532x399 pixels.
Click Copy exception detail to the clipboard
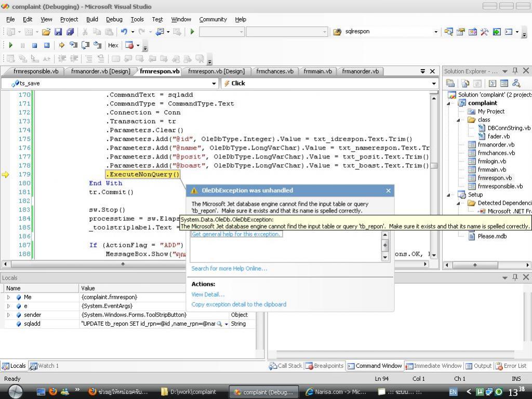tap(238, 304)
